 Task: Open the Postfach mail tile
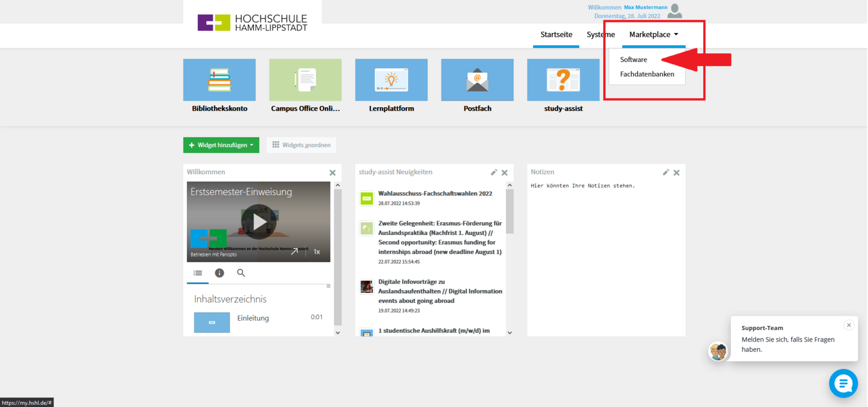[x=477, y=80]
